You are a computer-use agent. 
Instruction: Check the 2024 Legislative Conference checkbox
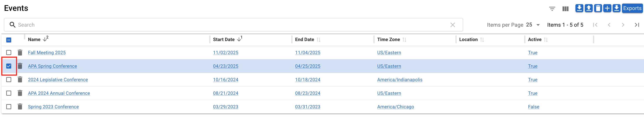[x=9, y=80]
